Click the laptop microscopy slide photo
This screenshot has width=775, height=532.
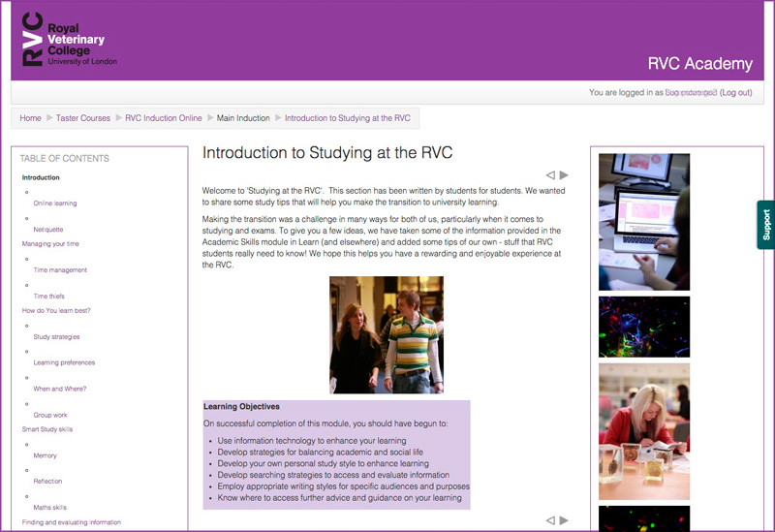pos(644,222)
